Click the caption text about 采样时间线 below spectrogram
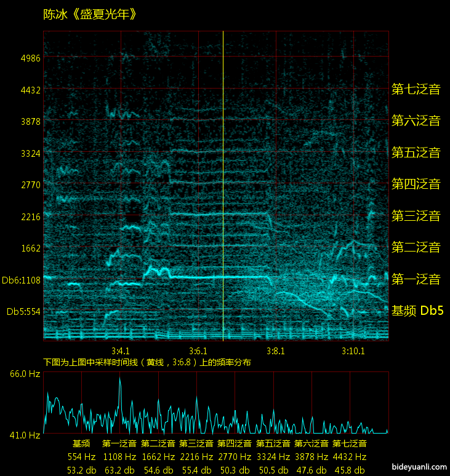 147,362
